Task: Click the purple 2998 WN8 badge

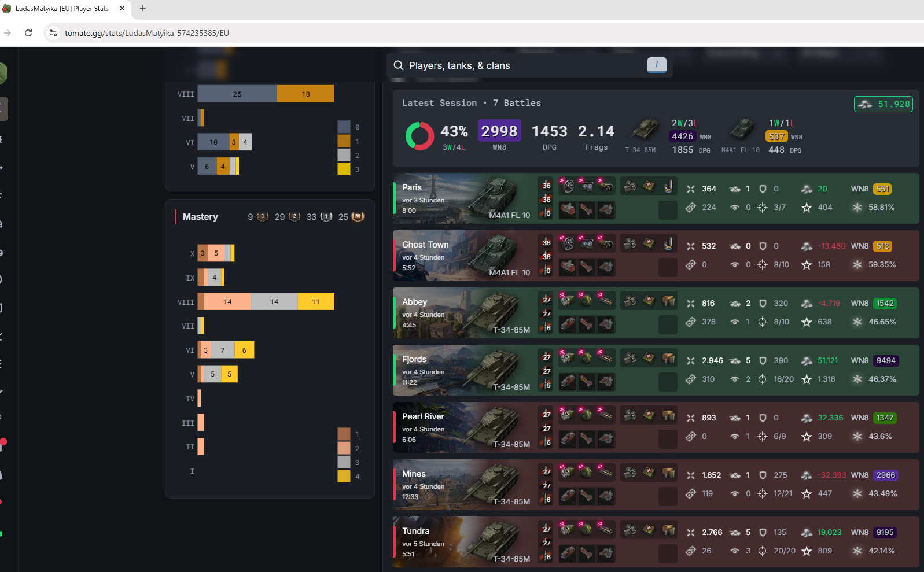Action: coord(499,131)
